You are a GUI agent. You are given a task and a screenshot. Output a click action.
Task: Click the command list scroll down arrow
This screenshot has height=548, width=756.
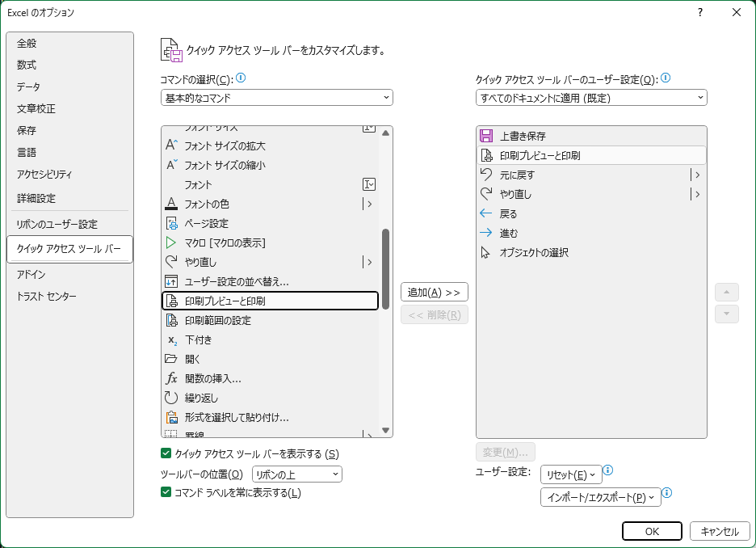point(385,430)
